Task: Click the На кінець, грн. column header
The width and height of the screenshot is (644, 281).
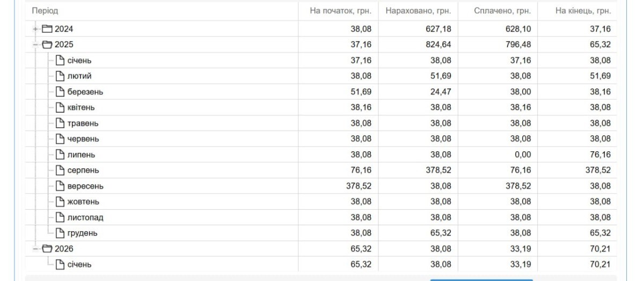Action: pos(583,11)
